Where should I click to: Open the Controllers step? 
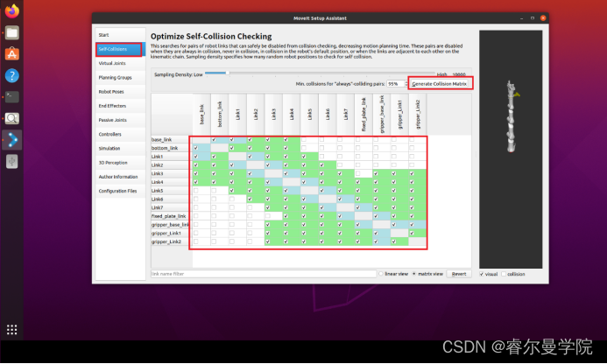pyautogui.click(x=120, y=134)
